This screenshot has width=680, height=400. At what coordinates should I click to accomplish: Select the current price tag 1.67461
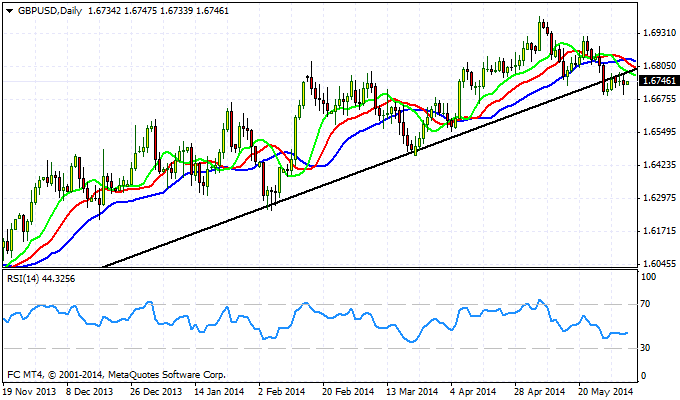click(x=659, y=81)
